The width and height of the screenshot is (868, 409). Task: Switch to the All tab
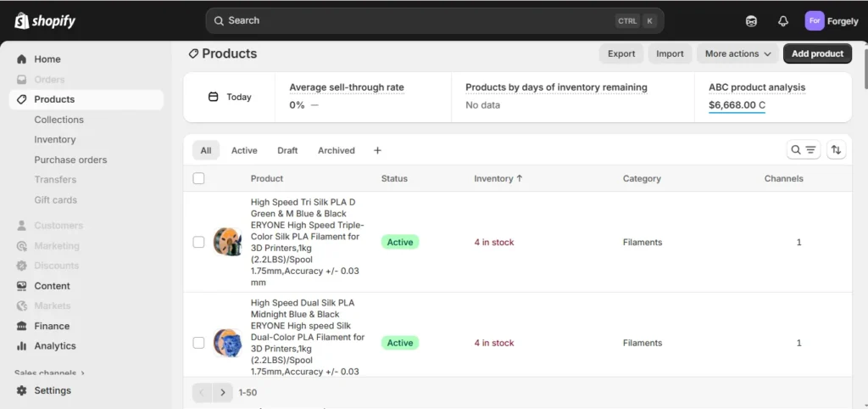pyautogui.click(x=206, y=150)
